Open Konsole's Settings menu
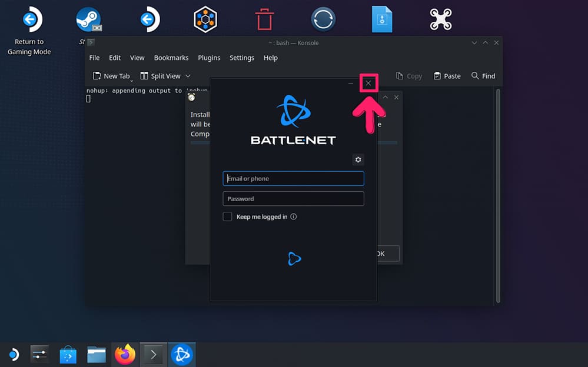The width and height of the screenshot is (588, 367). pyautogui.click(x=242, y=58)
